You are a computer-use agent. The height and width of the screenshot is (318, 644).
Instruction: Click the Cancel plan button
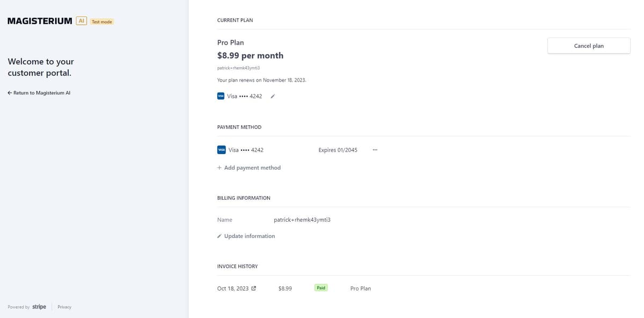coord(588,46)
